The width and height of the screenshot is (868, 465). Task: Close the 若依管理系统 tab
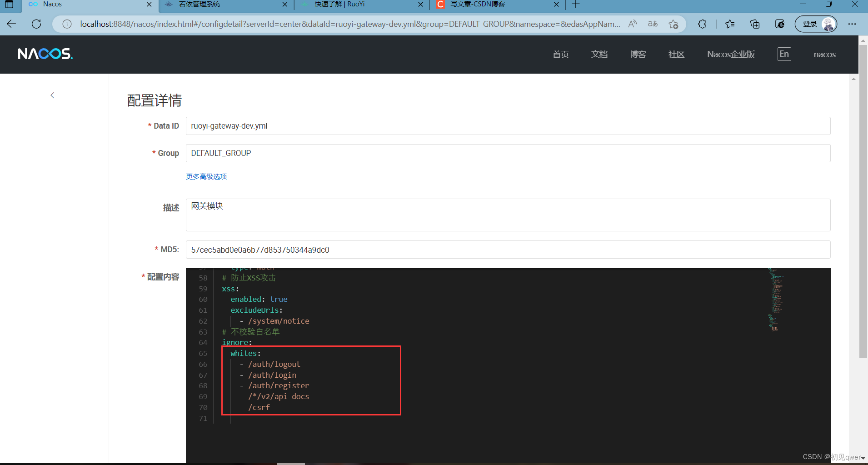[x=285, y=5]
